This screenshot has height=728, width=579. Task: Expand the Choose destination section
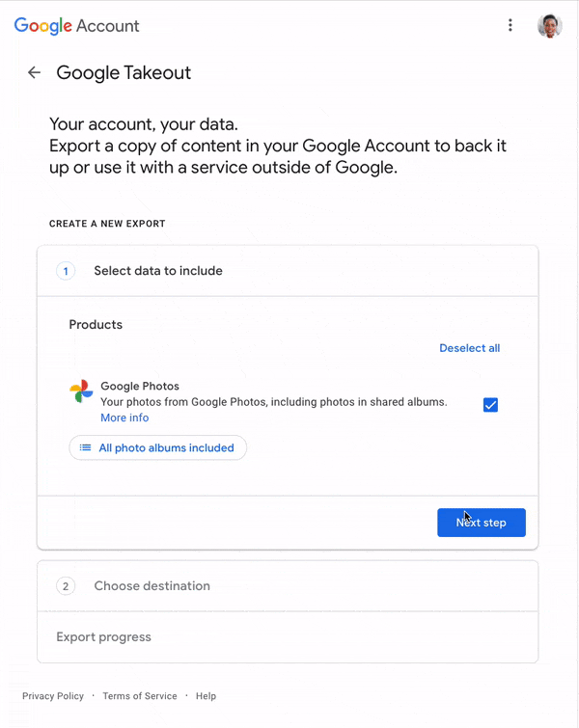pyautogui.click(x=152, y=586)
